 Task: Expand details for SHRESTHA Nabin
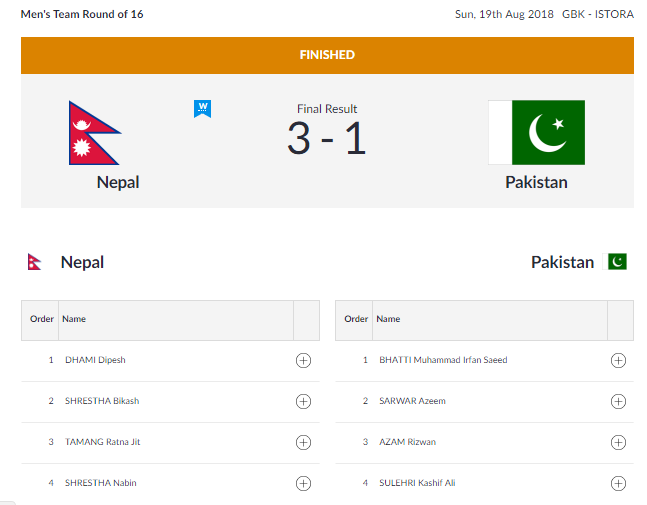click(303, 483)
